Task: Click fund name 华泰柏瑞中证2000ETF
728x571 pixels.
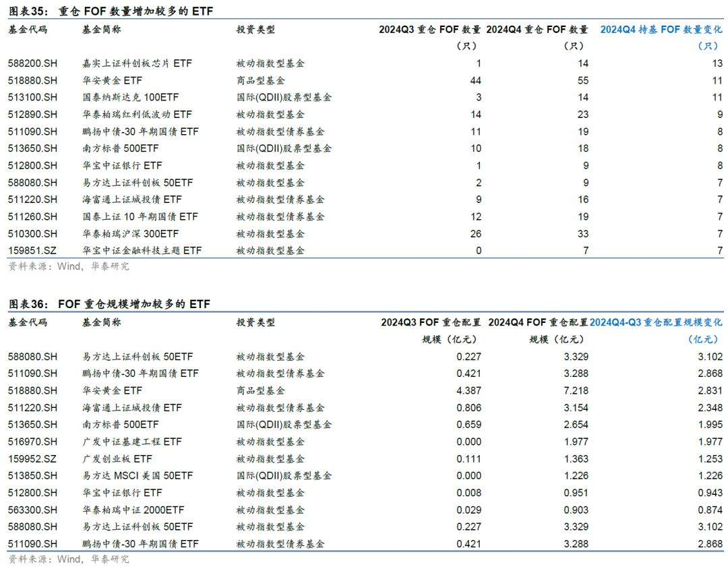Action: click(133, 510)
